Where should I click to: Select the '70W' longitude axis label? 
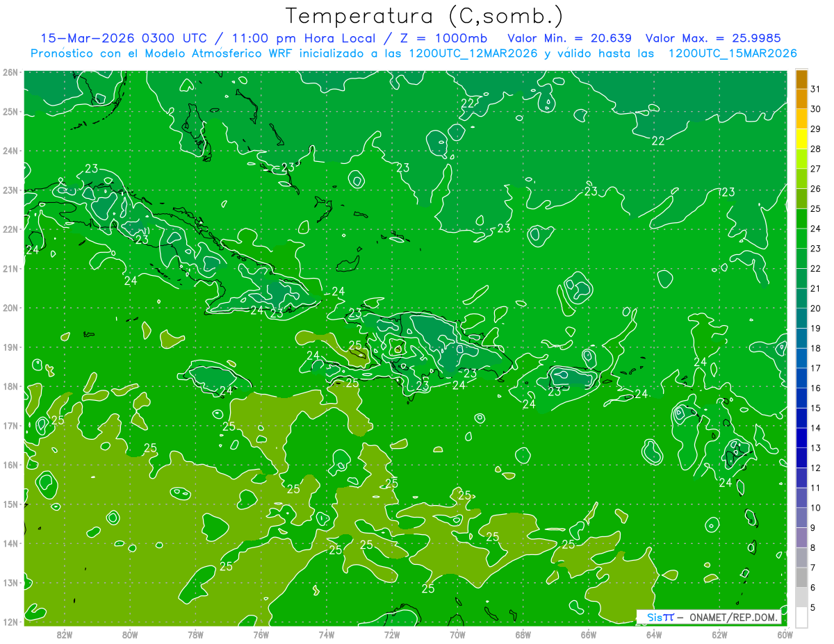coord(457,634)
